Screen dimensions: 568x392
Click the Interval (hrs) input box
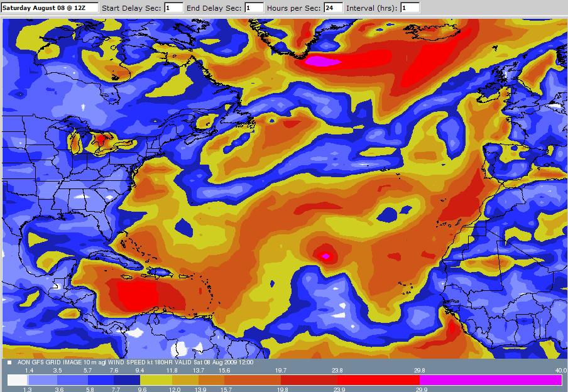[410, 8]
